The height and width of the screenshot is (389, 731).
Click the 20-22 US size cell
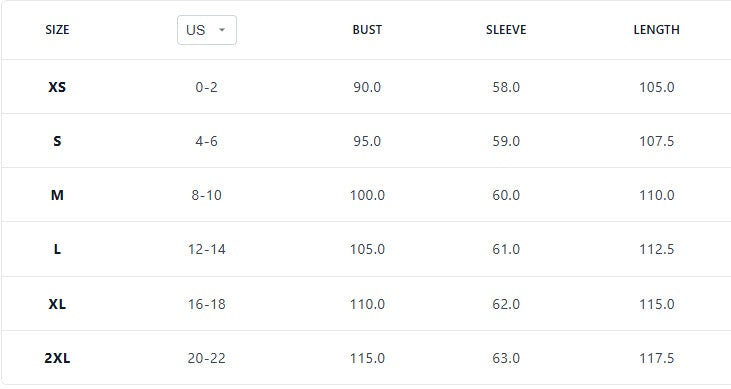(207, 358)
